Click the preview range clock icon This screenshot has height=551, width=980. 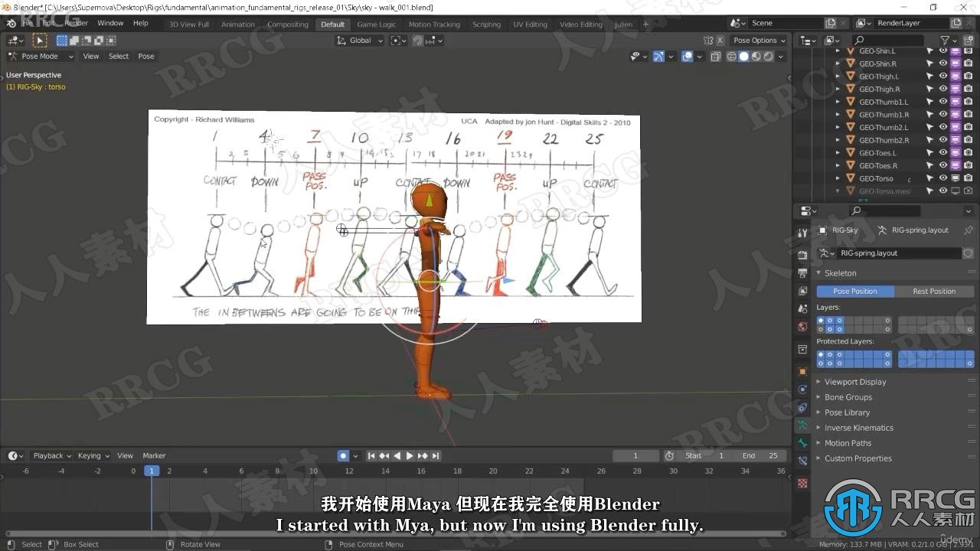tap(669, 455)
